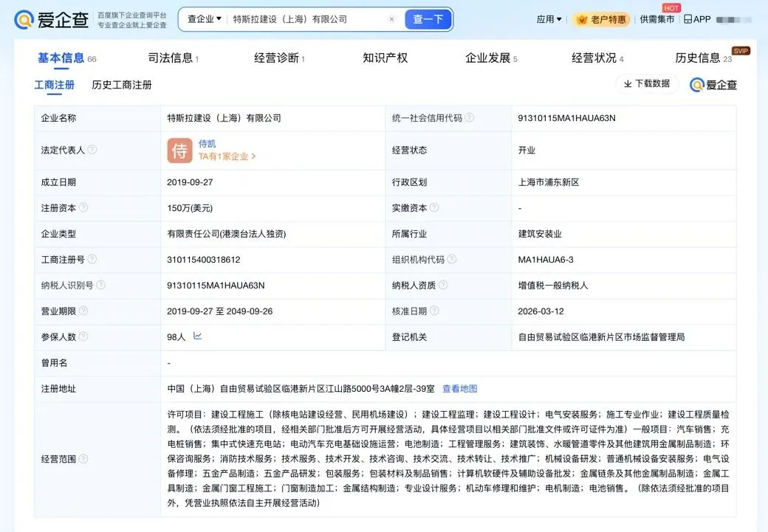Open the 企业发展 tab

point(491,58)
